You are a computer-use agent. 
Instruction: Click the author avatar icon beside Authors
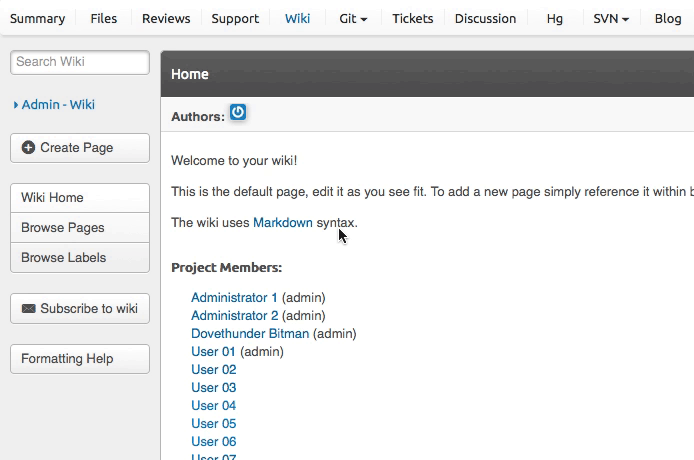(x=238, y=113)
